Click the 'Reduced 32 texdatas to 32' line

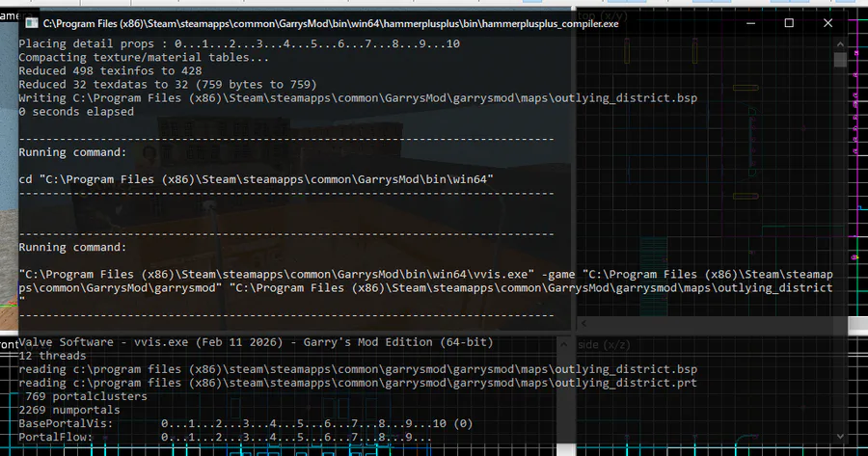(168, 85)
